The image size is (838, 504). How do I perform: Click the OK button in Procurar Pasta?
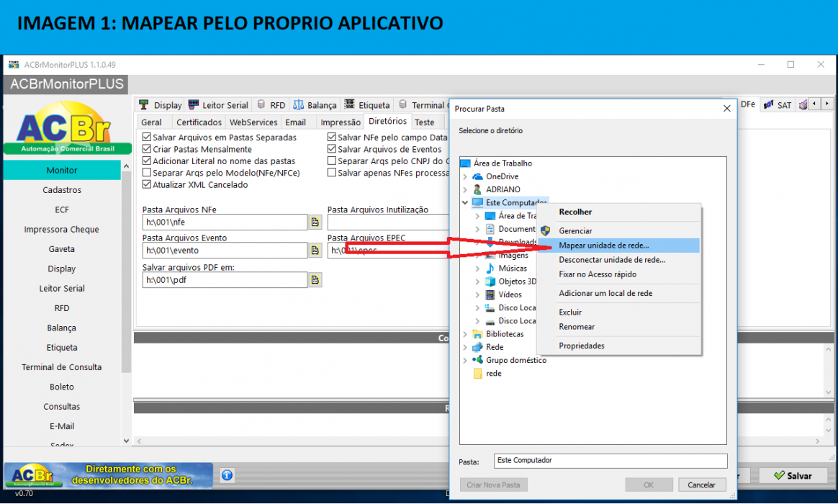[649, 485]
